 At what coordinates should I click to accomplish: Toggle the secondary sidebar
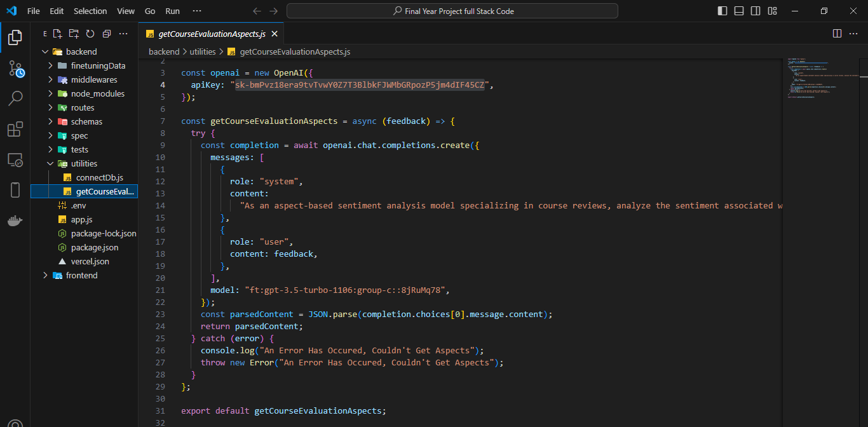(x=756, y=10)
